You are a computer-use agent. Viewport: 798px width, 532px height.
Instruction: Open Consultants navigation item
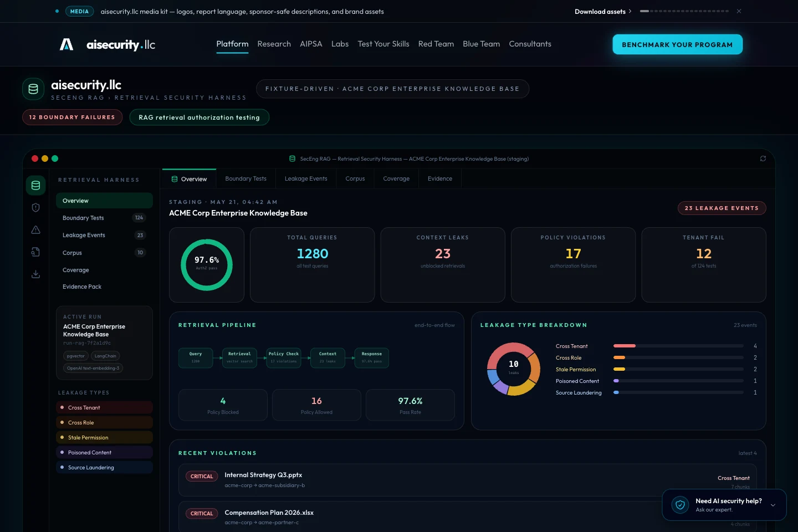(x=530, y=44)
